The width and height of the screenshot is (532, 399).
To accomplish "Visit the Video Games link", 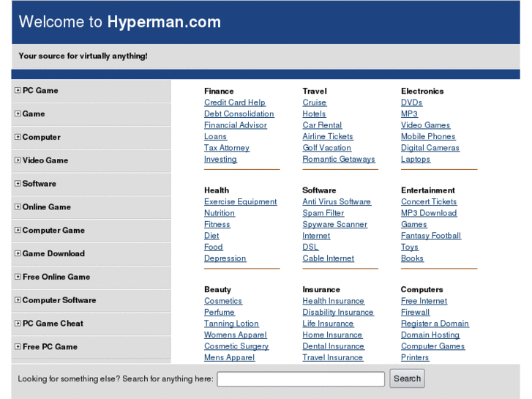I will (425, 125).
